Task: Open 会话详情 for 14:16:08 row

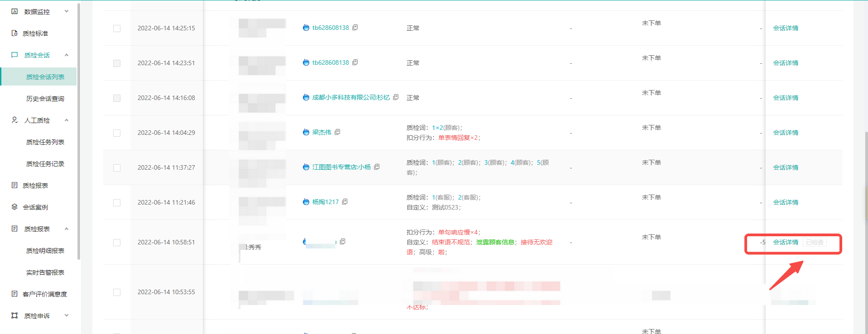Action: (786, 98)
